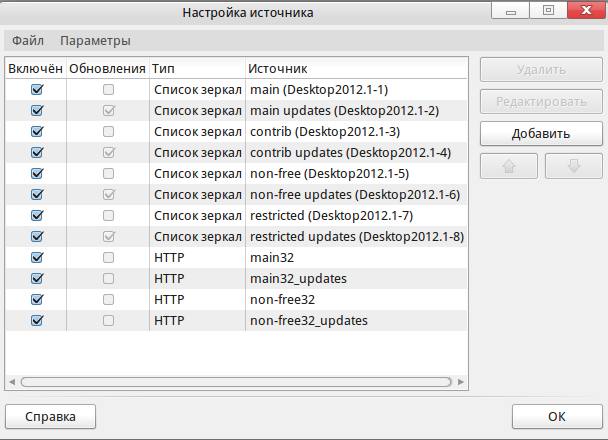Screen dimensions: 608x440
Task: Minimize the source configuration window
Action: [510, 12]
